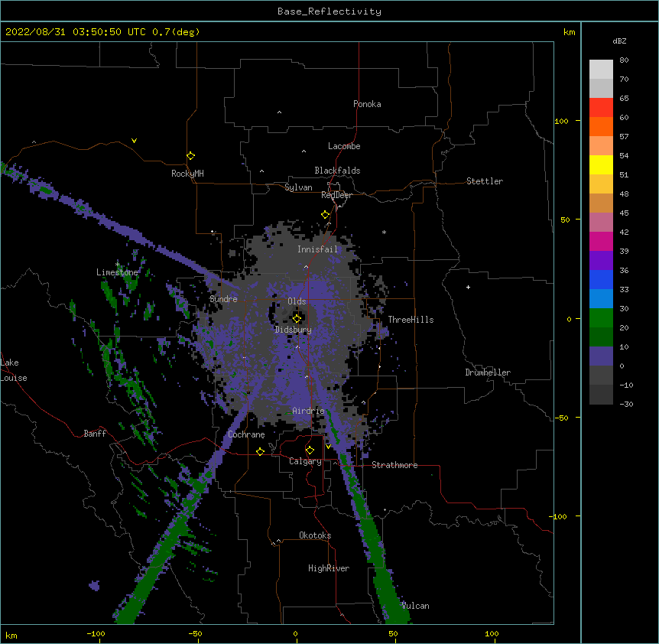Image resolution: width=659 pixels, height=644 pixels.
Task: Click the km unit label at bottom left
Action: 11,636
